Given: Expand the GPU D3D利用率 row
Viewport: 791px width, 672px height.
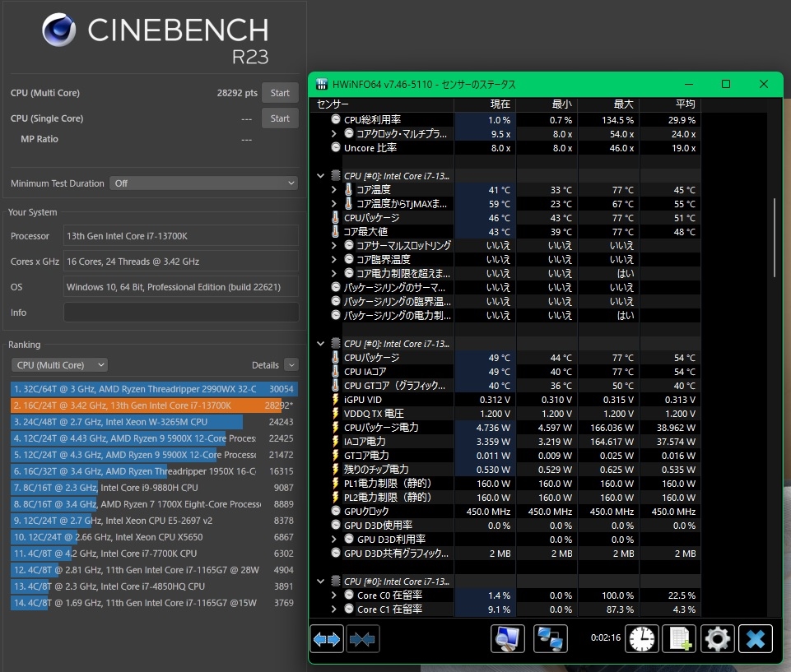Looking at the screenshot, I should coord(333,539).
